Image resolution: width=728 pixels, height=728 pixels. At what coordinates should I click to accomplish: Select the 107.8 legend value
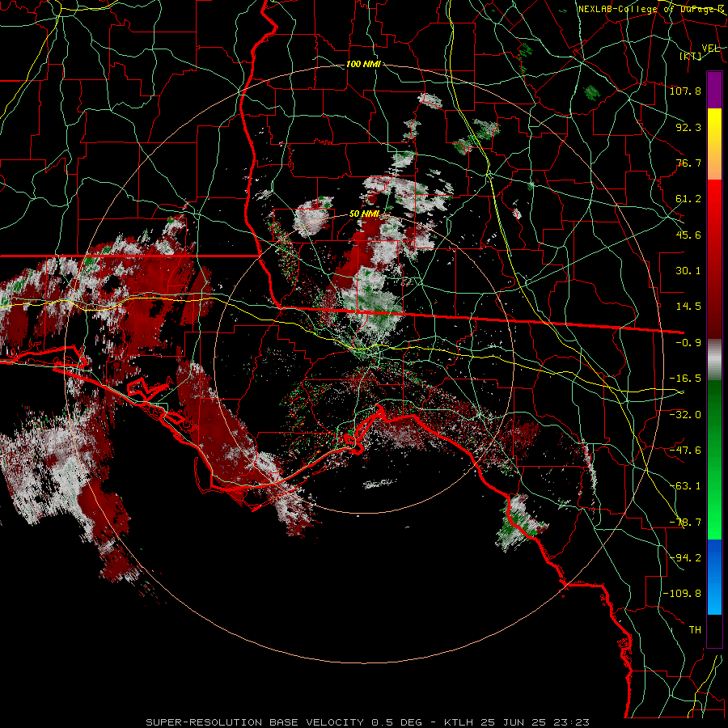[x=685, y=91]
